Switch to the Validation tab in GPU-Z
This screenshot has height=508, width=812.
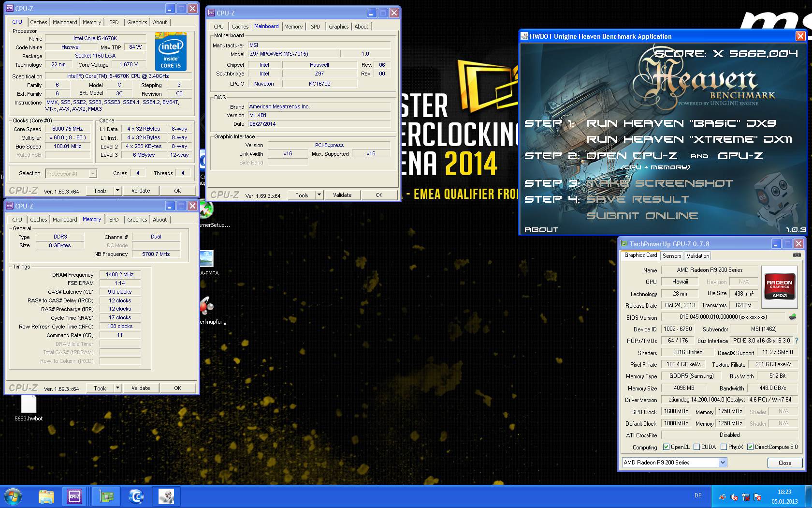click(698, 256)
